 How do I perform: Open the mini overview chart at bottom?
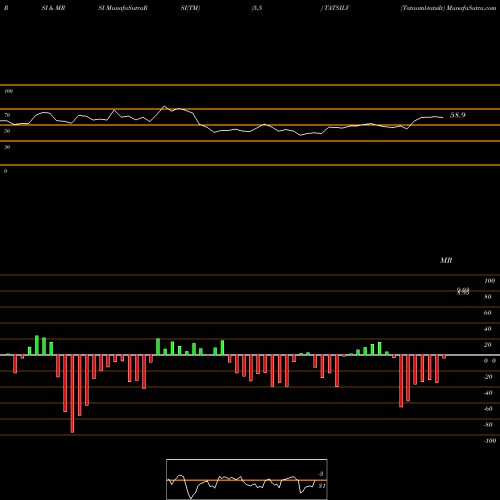[x=247, y=479]
